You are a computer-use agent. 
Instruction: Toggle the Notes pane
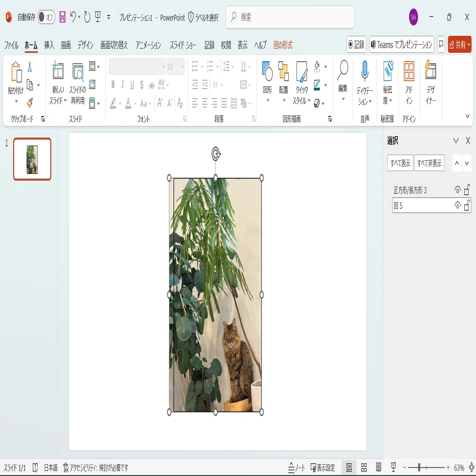(x=296, y=468)
